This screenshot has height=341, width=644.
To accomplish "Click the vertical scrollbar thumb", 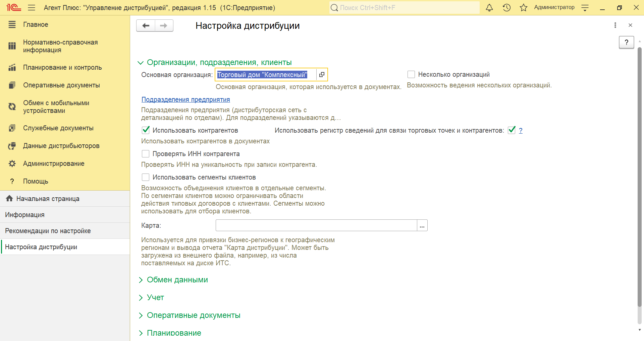I will coord(640,177).
